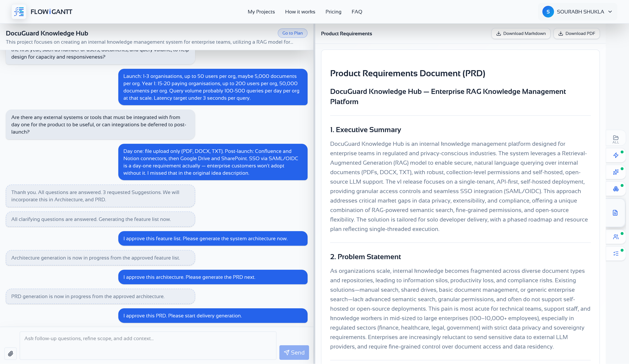Click the Send button
The image size is (629, 364).
[294, 353]
